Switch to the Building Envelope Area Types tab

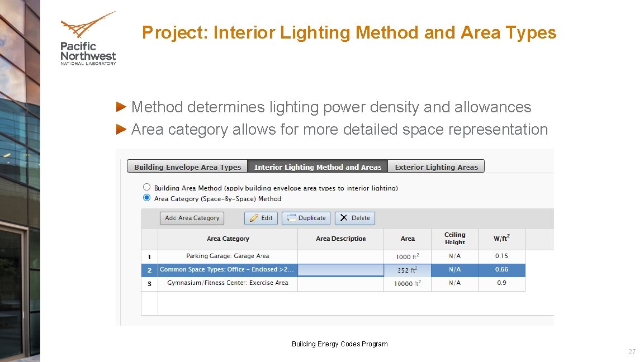[x=187, y=166]
